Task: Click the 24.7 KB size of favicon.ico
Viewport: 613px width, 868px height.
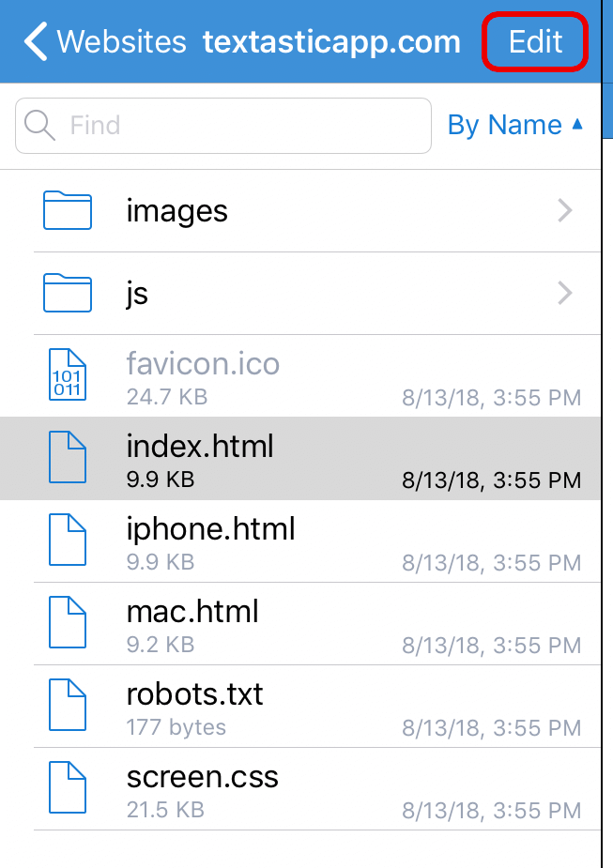Action: [167, 397]
